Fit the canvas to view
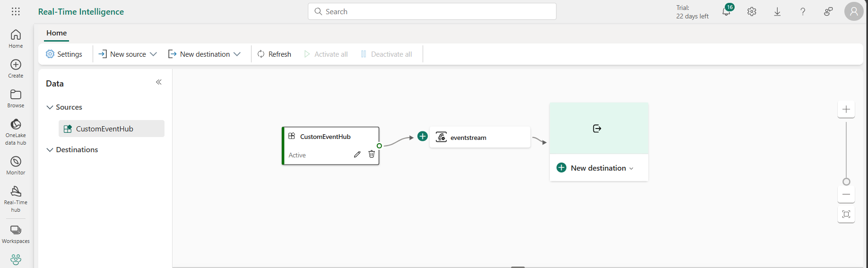Screen dimensions: 868x268 pos(846,214)
